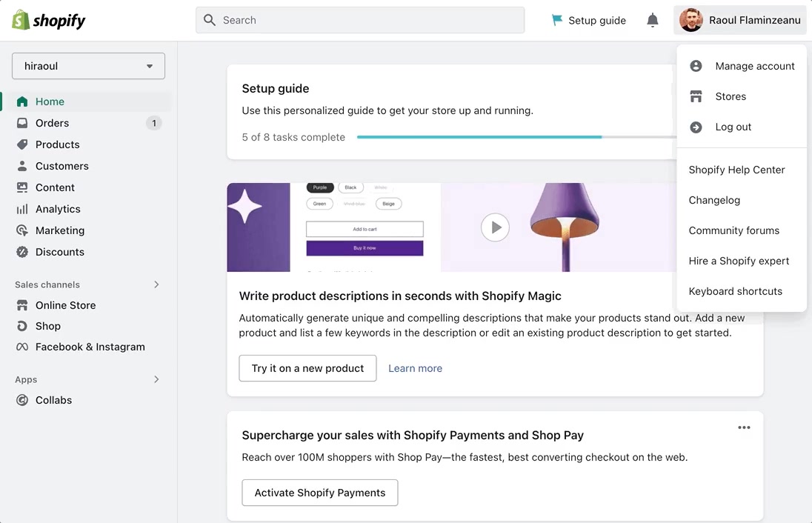Screen dimensions: 812x523
Task: Click the Try it on a new product button
Action: [x=307, y=368]
